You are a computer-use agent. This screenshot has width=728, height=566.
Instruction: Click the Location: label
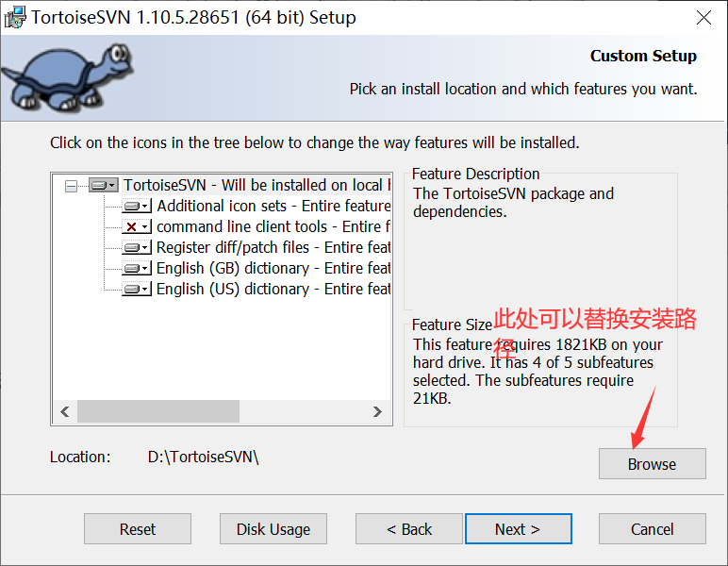(80, 457)
